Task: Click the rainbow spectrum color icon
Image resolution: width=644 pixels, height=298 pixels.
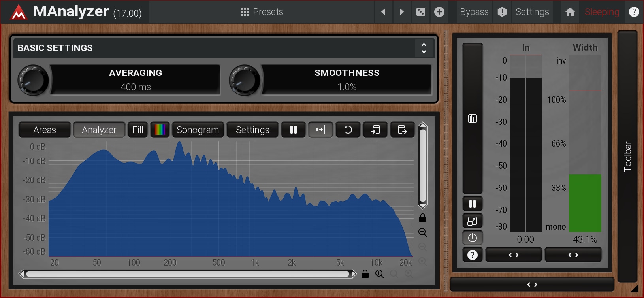Action: [160, 130]
